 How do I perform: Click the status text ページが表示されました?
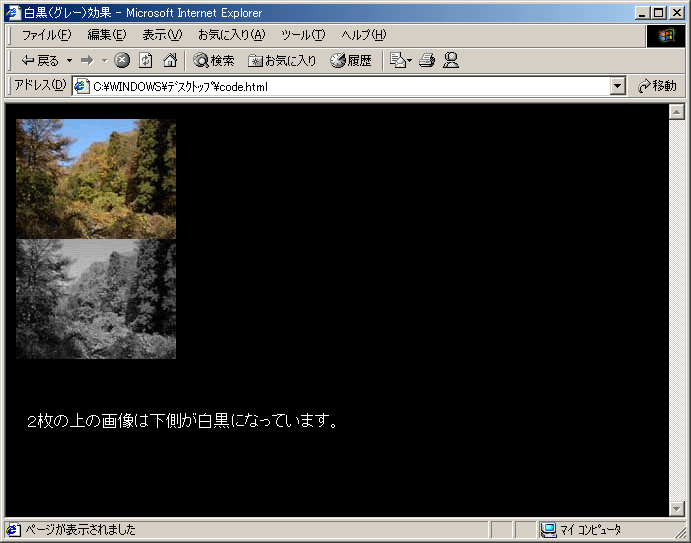tap(80, 529)
